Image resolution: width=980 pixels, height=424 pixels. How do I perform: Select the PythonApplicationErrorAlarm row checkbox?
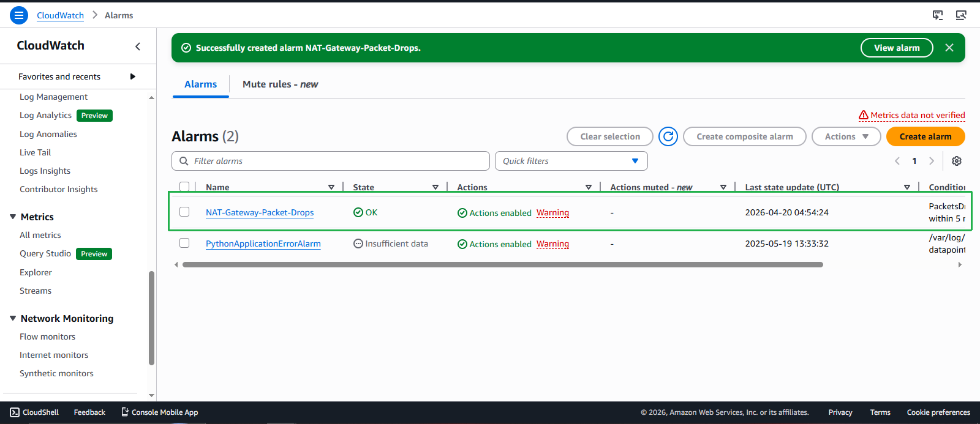[184, 243]
